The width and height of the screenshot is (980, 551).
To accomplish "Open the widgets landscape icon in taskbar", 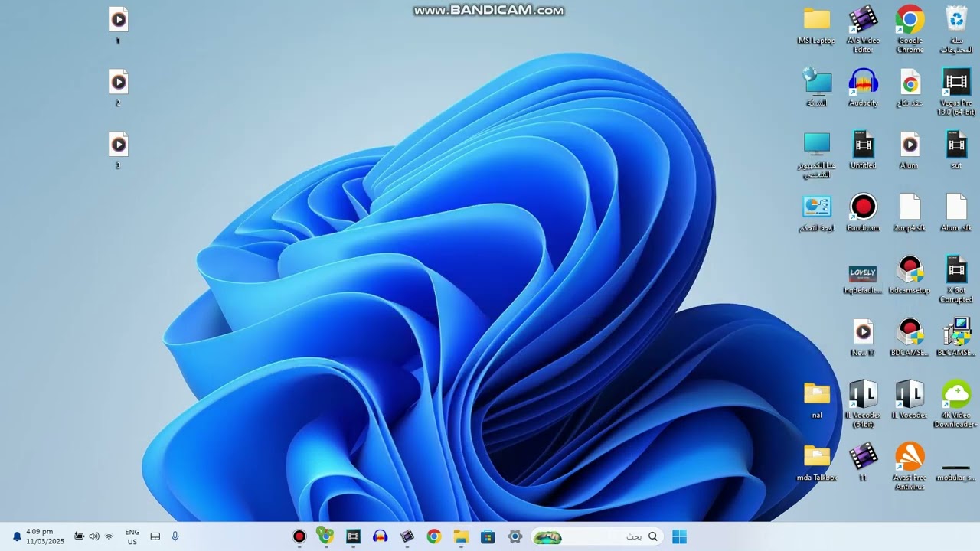I will tap(547, 537).
